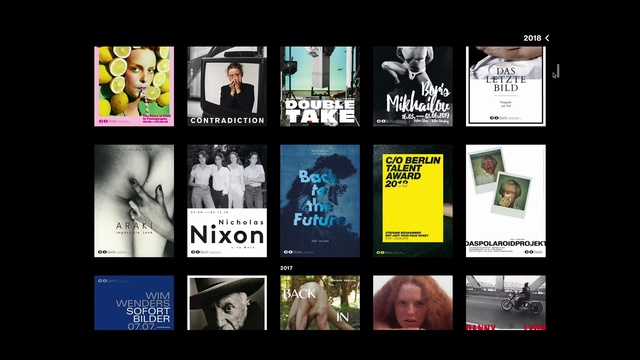
Task: Select the motorcycle rider poster
Action: coord(506,302)
